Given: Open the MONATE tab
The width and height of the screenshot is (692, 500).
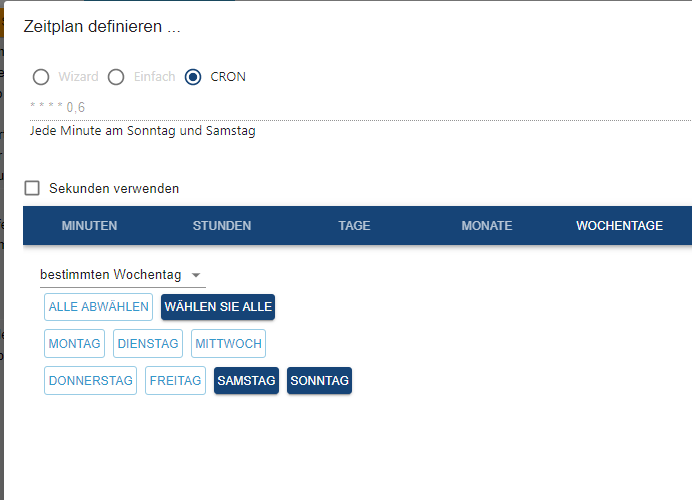Looking at the screenshot, I should [x=487, y=226].
